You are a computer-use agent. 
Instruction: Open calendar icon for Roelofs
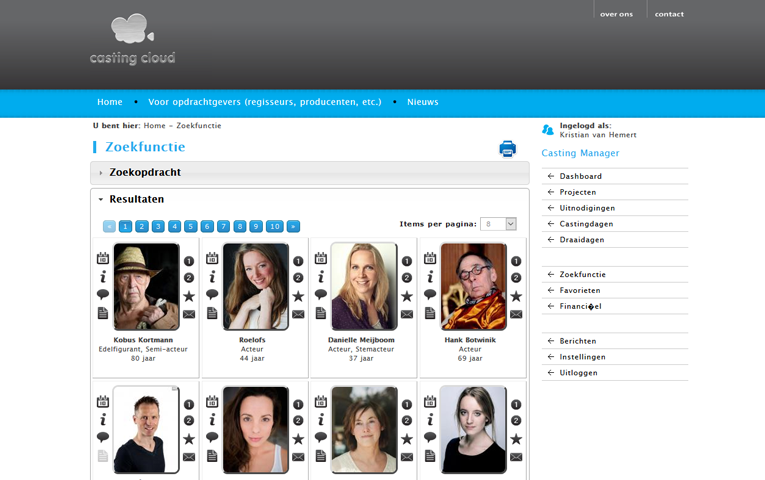(212, 258)
